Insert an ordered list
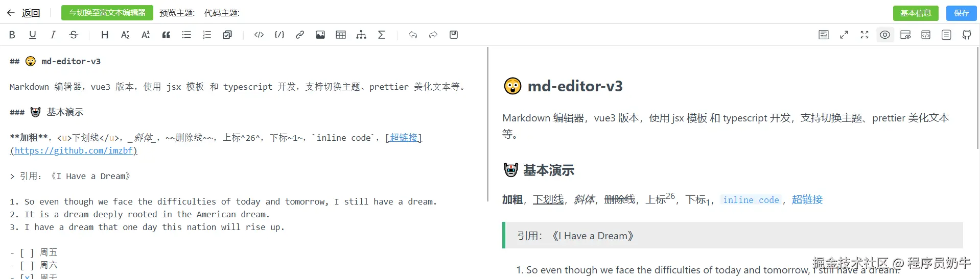Image resolution: width=980 pixels, height=279 pixels. coord(207,35)
